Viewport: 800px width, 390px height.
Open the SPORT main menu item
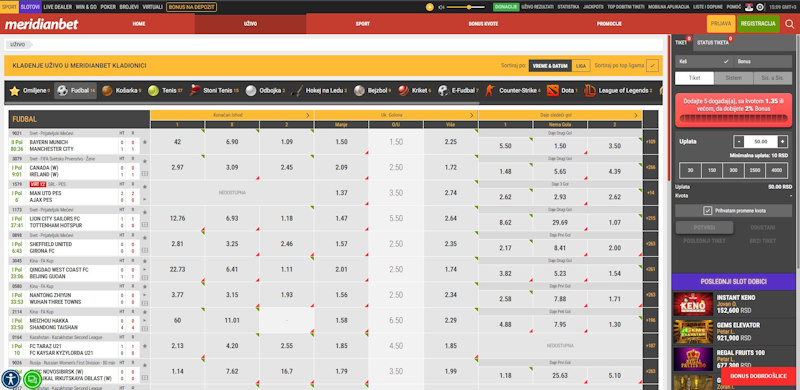(x=362, y=23)
